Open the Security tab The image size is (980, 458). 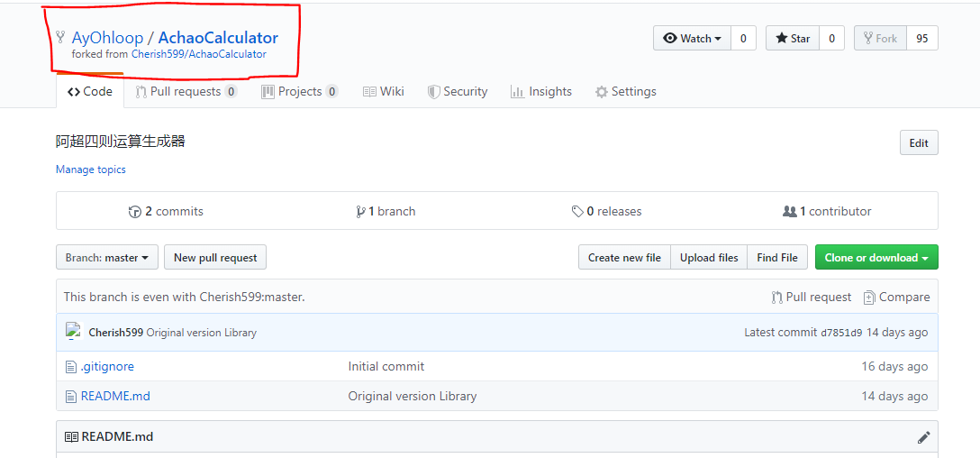point(458,91)
